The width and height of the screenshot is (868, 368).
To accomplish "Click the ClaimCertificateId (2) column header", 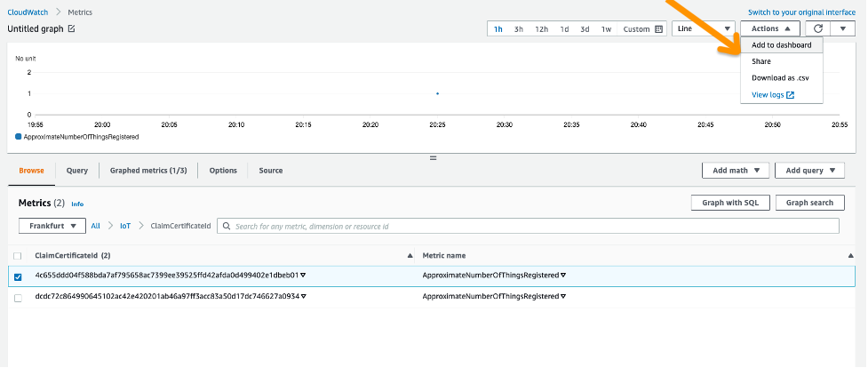I will pyautogui.click(x=73, y=255).
